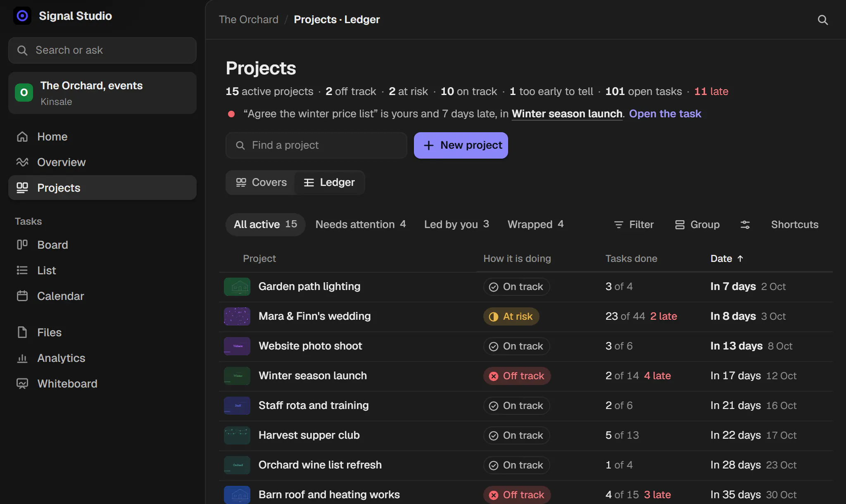Screen dimensions: 846x504
Task: Click the Search or ask field
Action: (102, 50)
